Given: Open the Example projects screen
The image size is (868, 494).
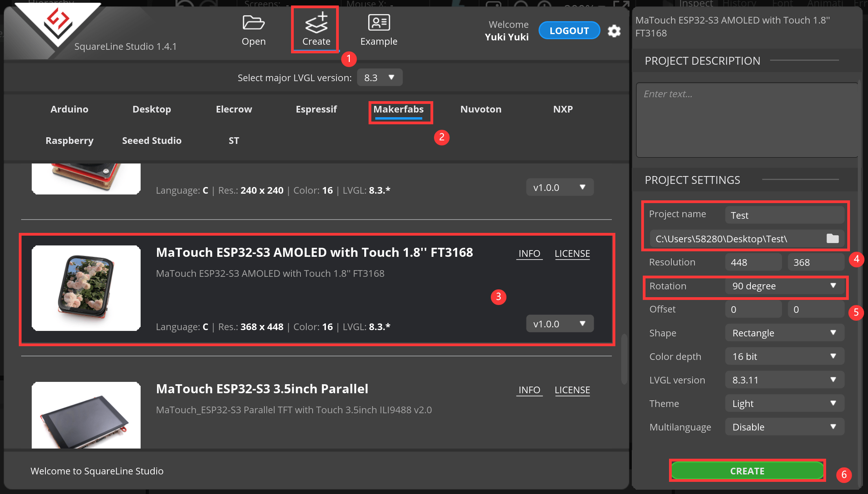Looking at the screenshot, I should pyautogui.click(x=378, y=24).
